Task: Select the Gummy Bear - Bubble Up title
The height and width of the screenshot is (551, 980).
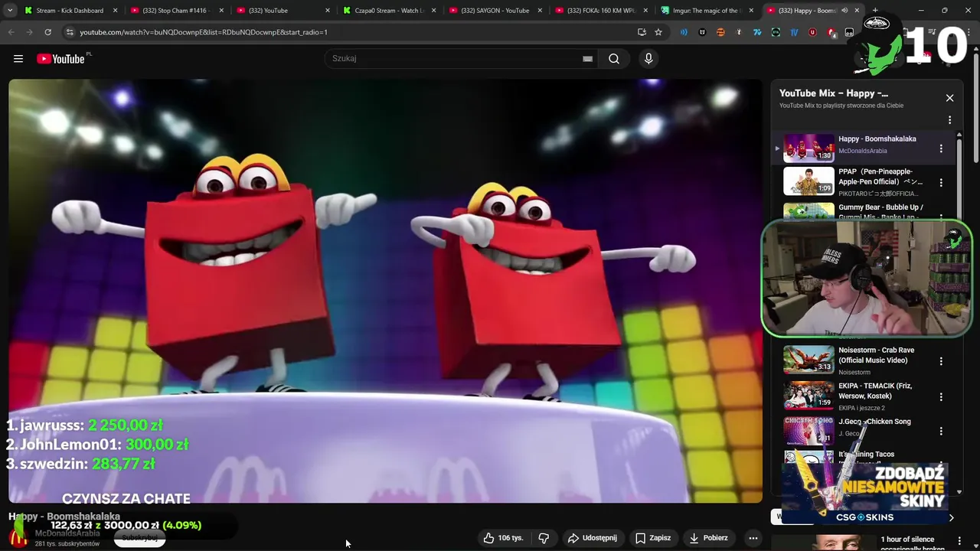Action: click(x=880, y=211)
